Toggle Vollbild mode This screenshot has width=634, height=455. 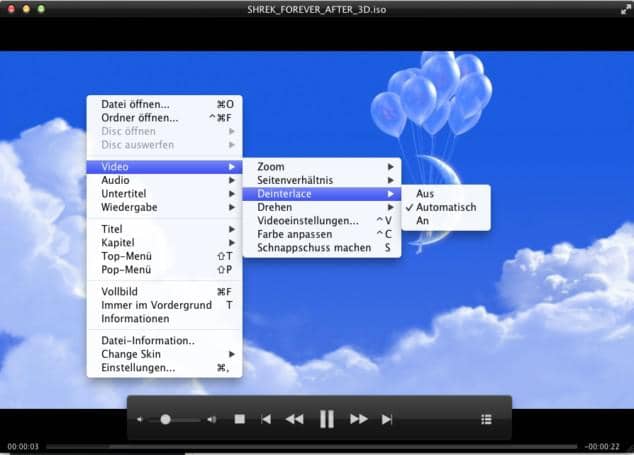pos(165,291)
